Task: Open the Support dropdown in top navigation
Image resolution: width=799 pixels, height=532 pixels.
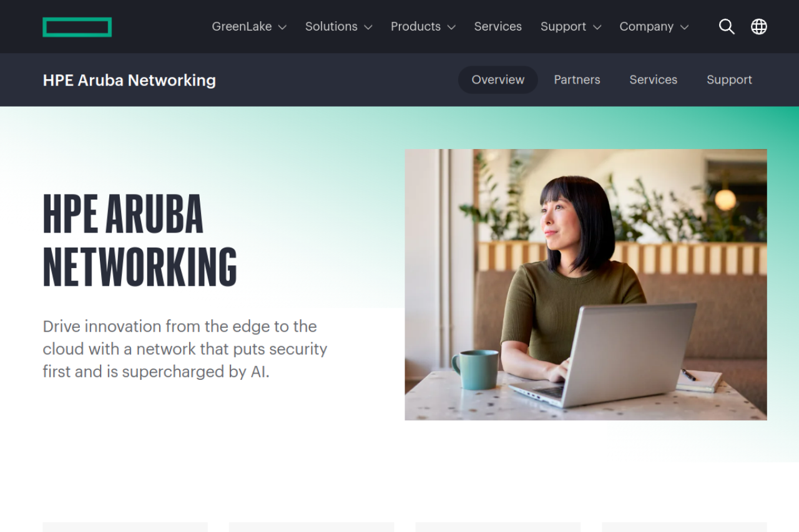Action: tap(571, 27)
